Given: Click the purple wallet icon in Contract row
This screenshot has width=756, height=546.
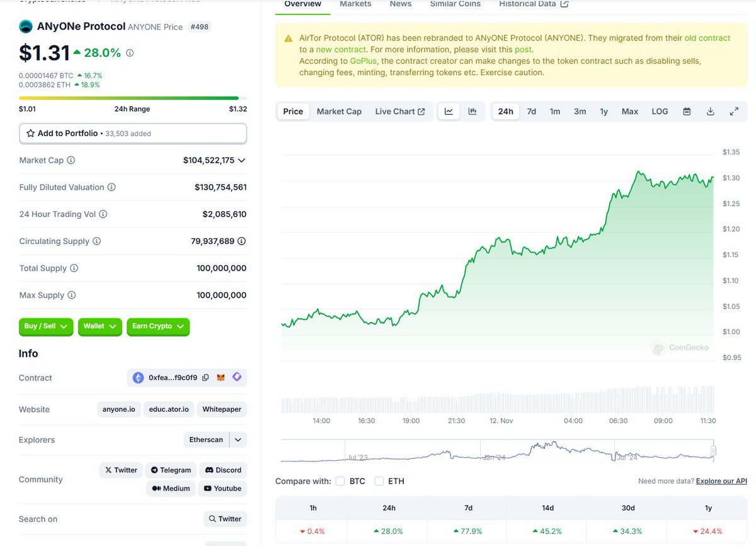Looking at the screenshot, I should pyautogui.click(x=237, y=377).
